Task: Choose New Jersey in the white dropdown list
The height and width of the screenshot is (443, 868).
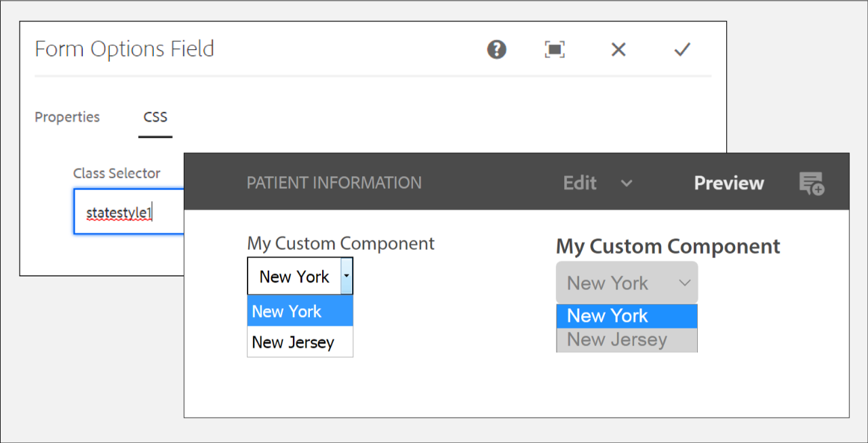Action: pyautogui.click(x=293, y=342)
